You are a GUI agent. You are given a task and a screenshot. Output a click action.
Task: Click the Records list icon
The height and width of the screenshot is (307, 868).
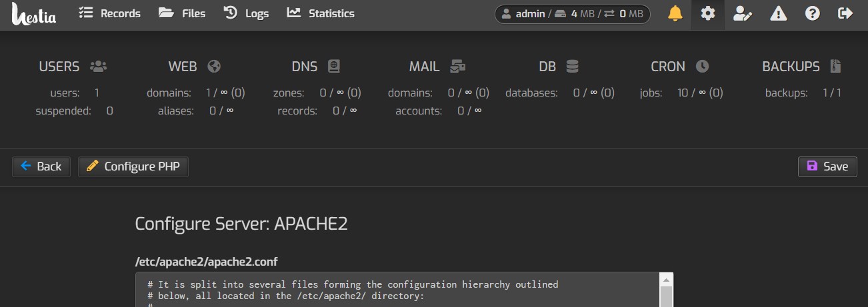point(85,13)
